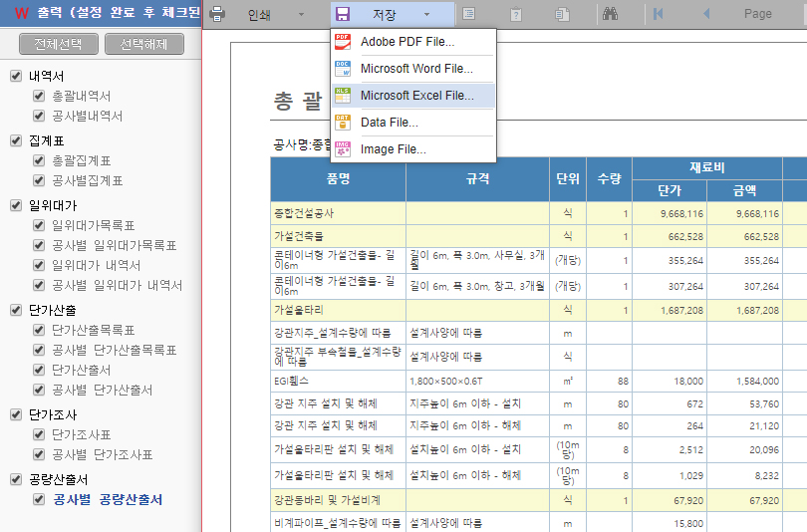Viewport: 807px width, 532px height.
Task: Toggle 일위대가 내역서 checkbox
Action: [39, 265]
